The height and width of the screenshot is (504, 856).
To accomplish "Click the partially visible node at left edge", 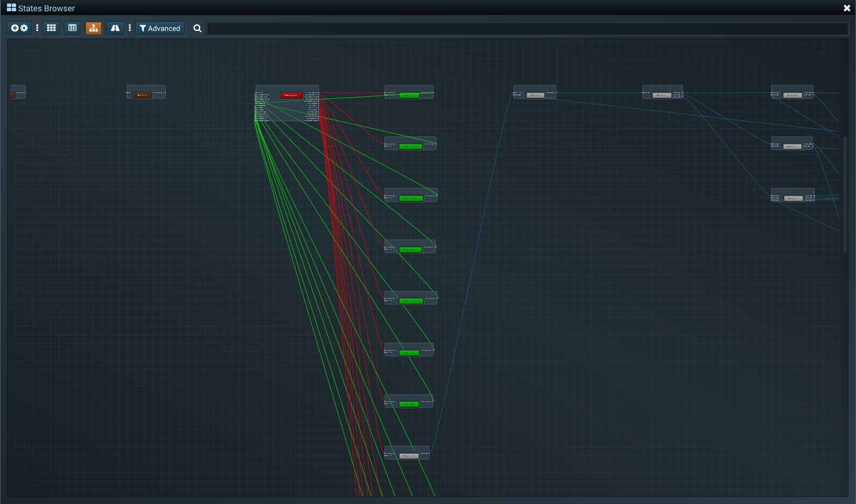I will pos(13,95).
